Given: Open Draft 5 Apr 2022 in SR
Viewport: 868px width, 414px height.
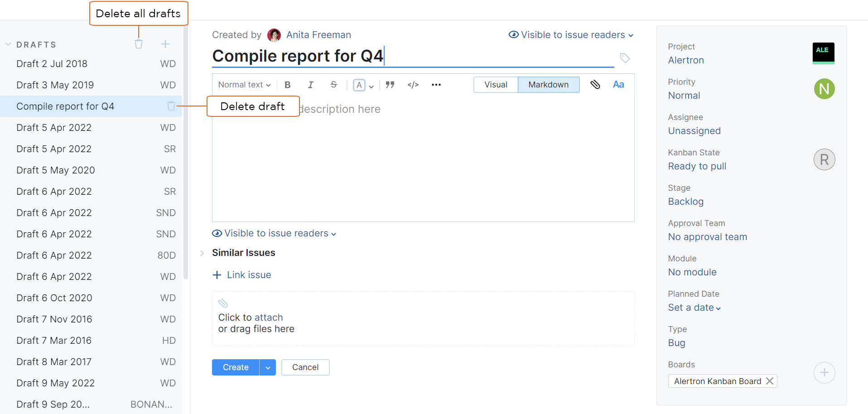Looking at the screenshot, I should click(91, 149).
